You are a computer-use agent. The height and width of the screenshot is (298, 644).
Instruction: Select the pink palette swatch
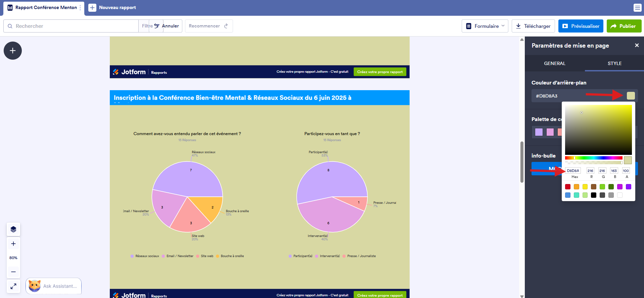550,132
